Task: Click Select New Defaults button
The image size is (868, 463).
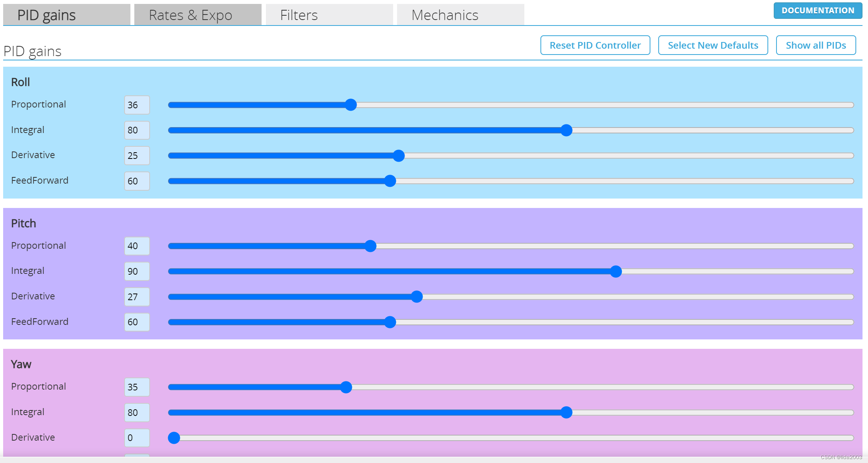Action: click(713, 46)
